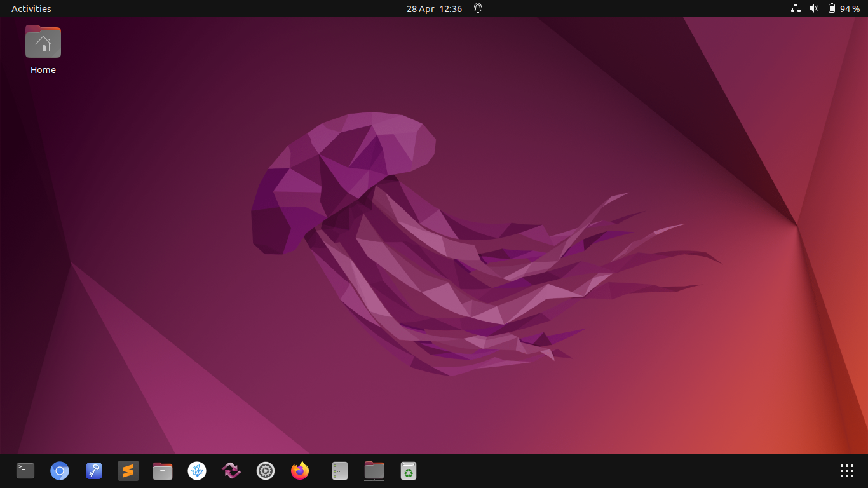
Task: Open the gray gear dock icon
Action: (266, 471)
